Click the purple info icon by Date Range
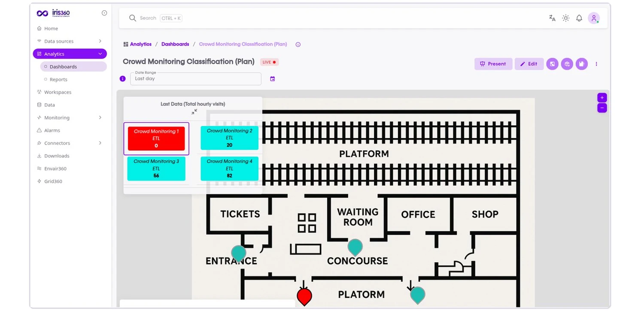This screenshot has width=644, height=313. coord(122,79)
